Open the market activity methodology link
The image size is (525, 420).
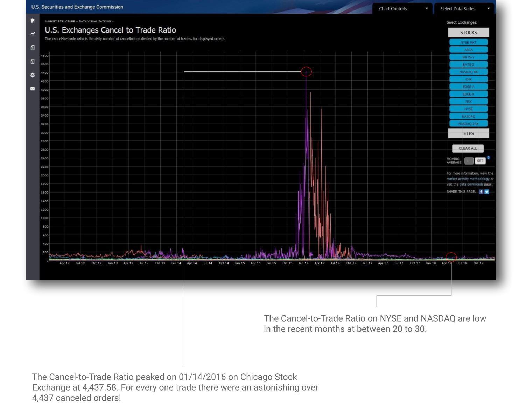tap(468, 178)
